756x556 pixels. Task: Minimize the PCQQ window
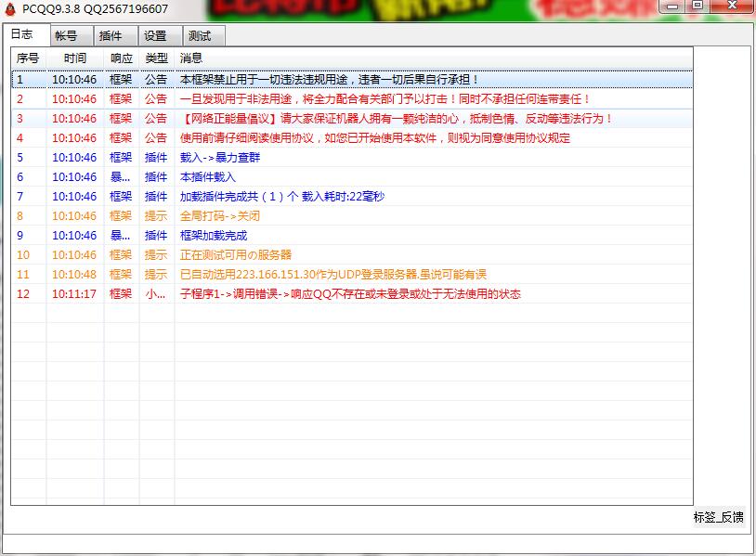point(671,6)
